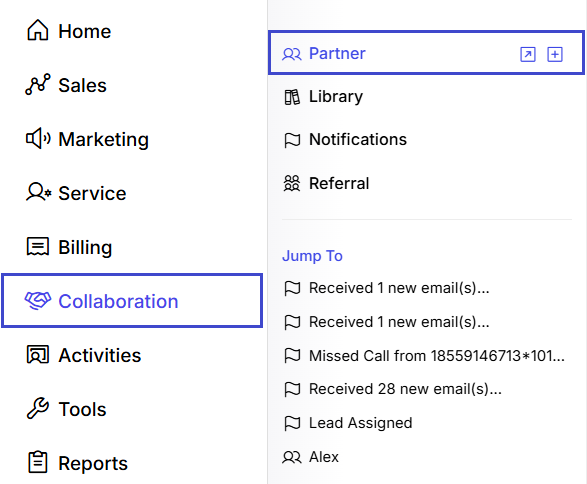The image size is (587, 484).
Task: Click the Service person-gear icon
Action: pos(38,192)
